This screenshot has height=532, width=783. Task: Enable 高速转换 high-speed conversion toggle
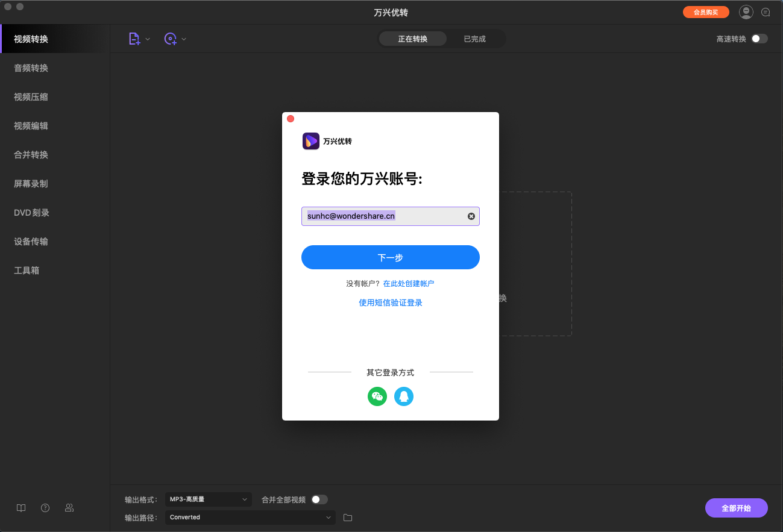[x=759, y=38]
